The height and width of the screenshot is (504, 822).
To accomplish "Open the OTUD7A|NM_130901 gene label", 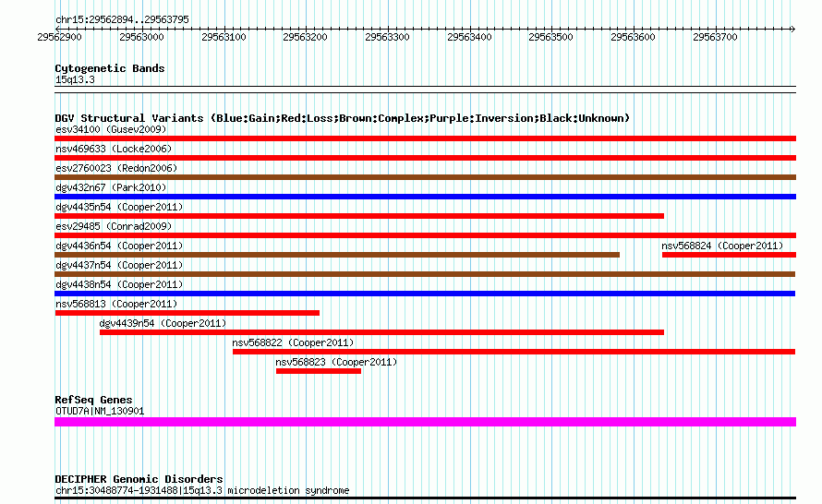I will point(100,412).
